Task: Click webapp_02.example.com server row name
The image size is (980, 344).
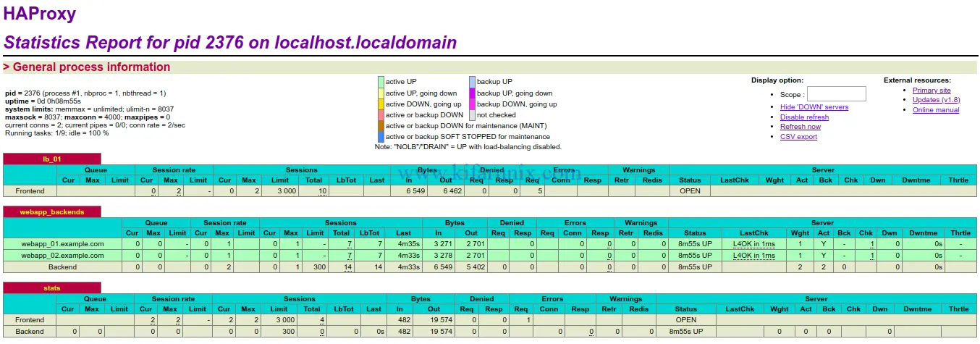Action: (x=62, y=256)
